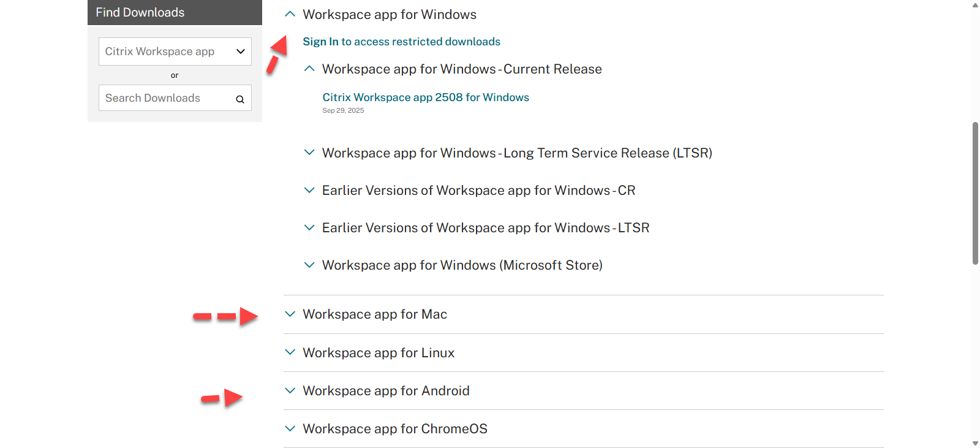
Task: Select the Citrix Workspace app combo box arrow
Action: [x=241, y=51]
